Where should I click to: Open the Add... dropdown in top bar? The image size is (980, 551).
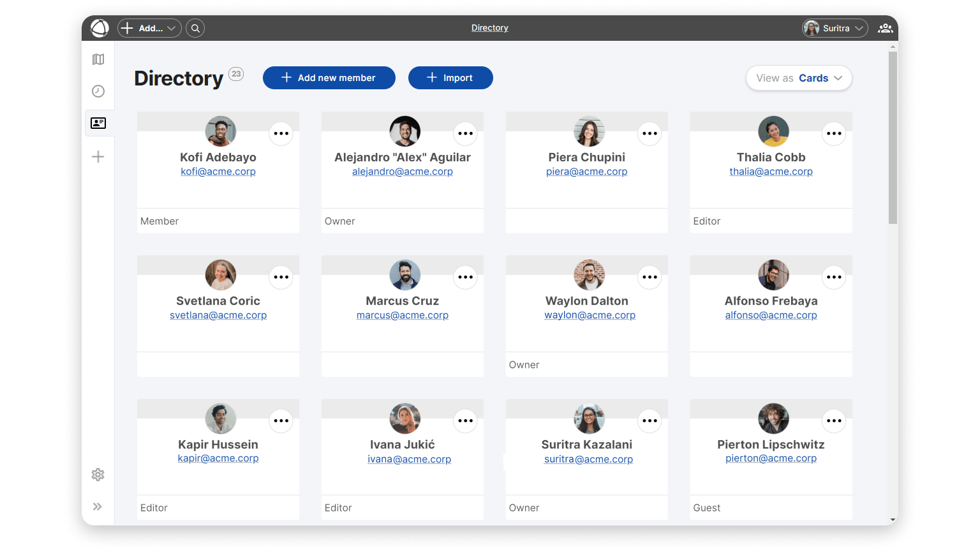[149, 28]
